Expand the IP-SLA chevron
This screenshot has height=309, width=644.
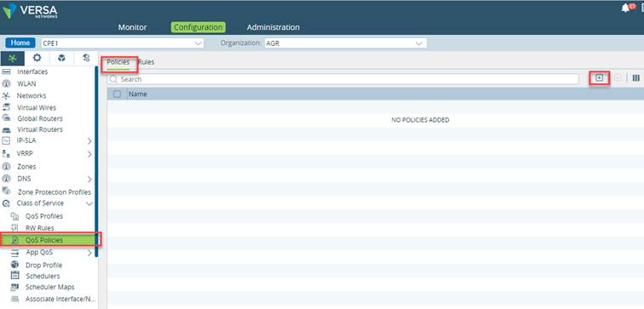89,141
